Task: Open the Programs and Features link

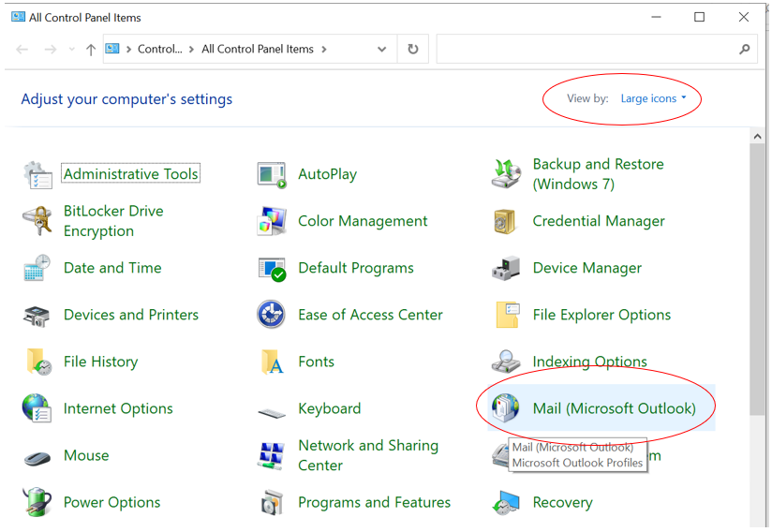Action: pyautogui.click(x=374, y=502)
